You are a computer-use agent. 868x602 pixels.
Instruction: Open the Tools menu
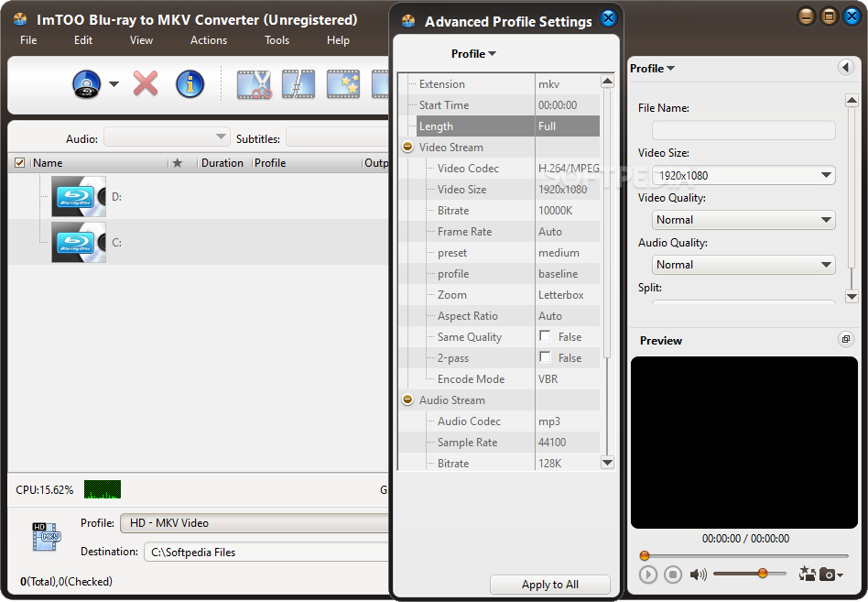pos(277,40)
